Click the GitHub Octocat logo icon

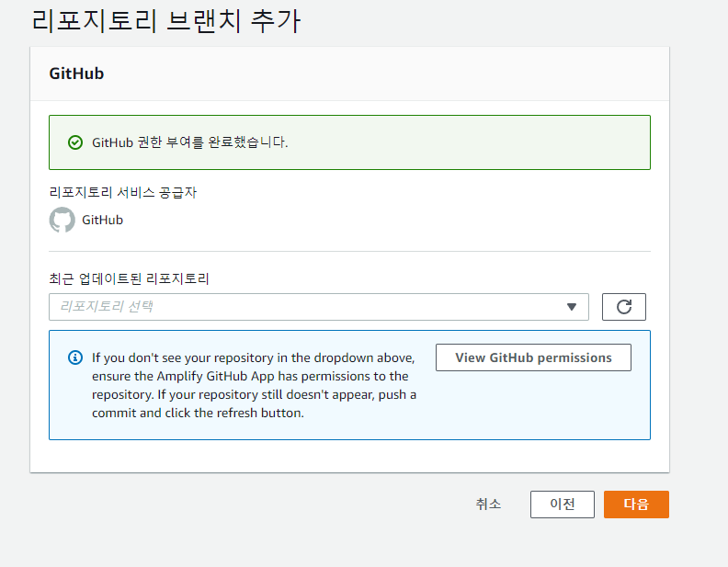pyautogui.click(x=63, y=220)
